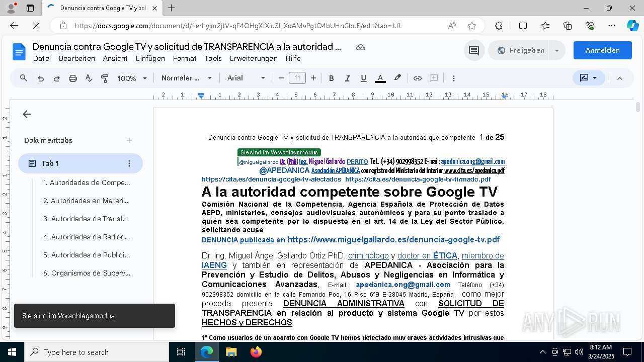Open the text color picker
The image size is (644, 362).
pos(380,78)
